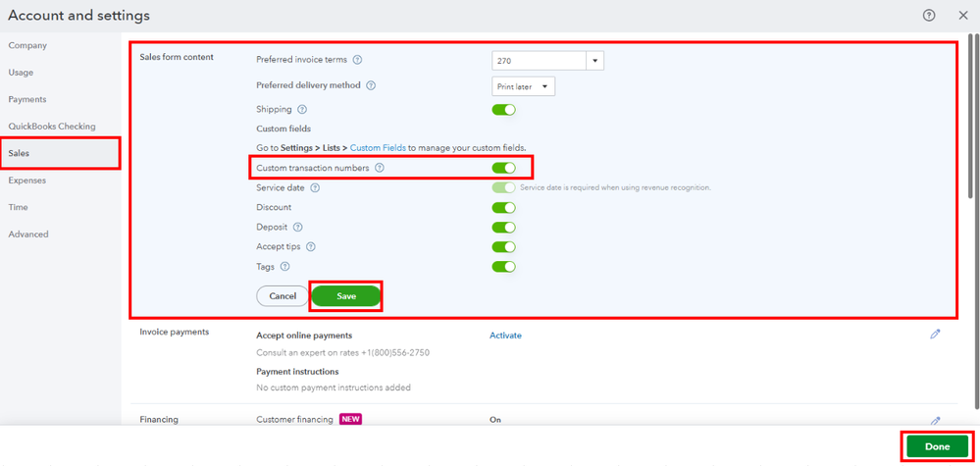Toggle the Shipping switch
The width and height of the screenshot is (980, 466).
click(x=504, y=110)
